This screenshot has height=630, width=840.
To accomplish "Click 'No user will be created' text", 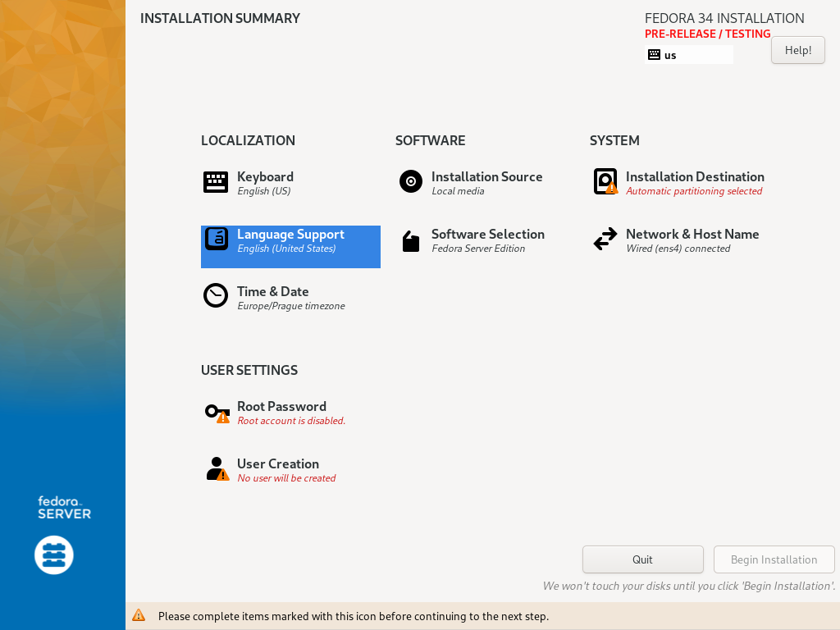I will [286, 478].
